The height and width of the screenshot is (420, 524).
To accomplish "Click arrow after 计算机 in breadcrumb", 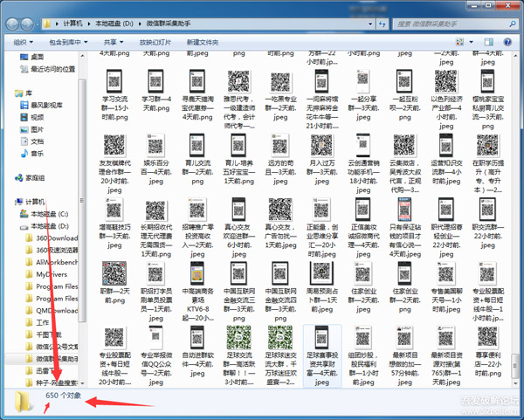I will click(x=89, y=24).
